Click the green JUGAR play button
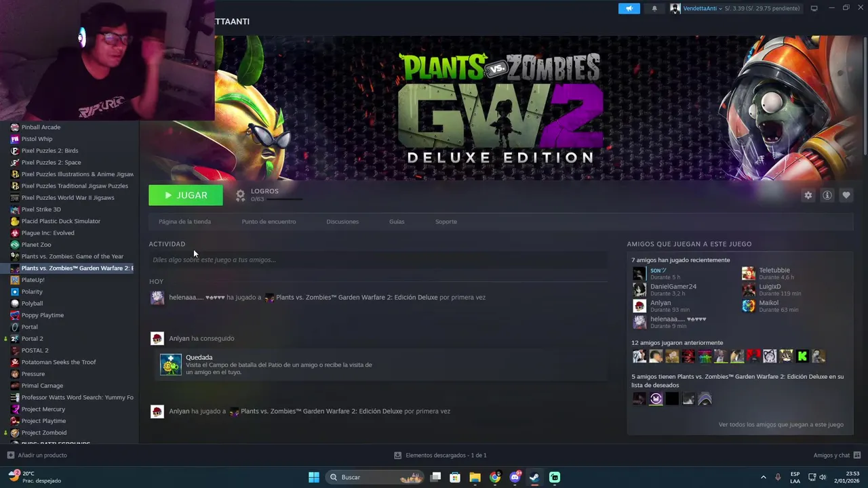 click(186, 195)
